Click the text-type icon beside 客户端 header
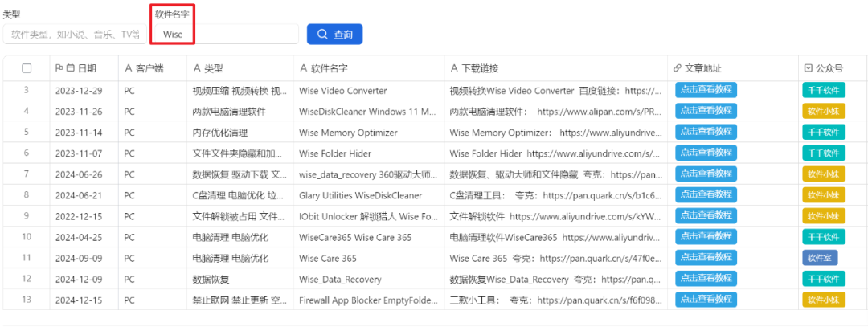The width and height of the screenshot is (868, 331). tap(129, 68)
